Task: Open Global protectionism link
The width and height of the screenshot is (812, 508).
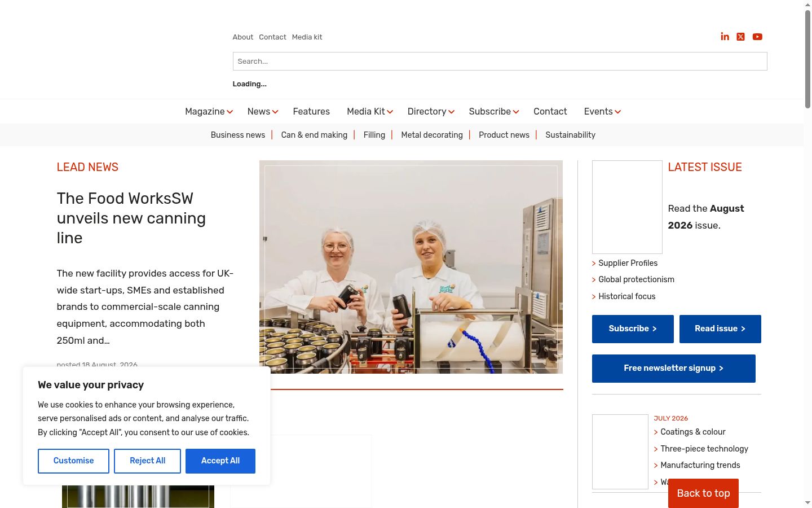Action: pyautogui.click(x=636, y=279)
